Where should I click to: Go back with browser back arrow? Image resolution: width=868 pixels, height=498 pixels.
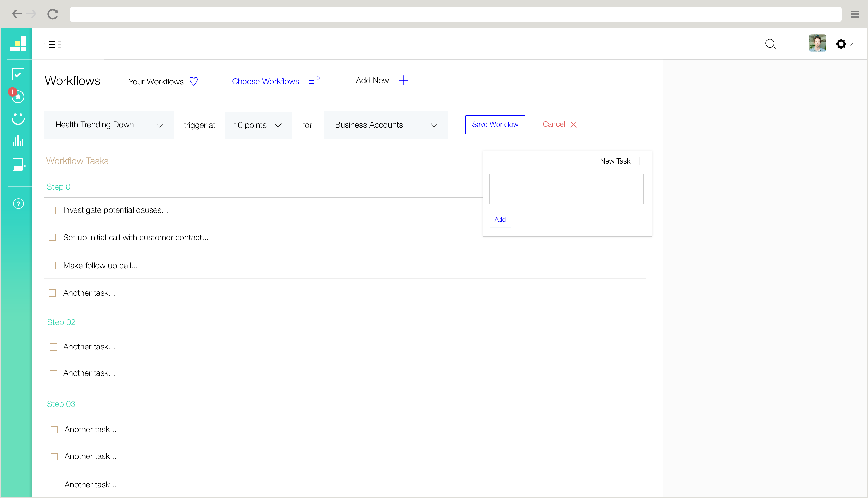pos(17,14)
